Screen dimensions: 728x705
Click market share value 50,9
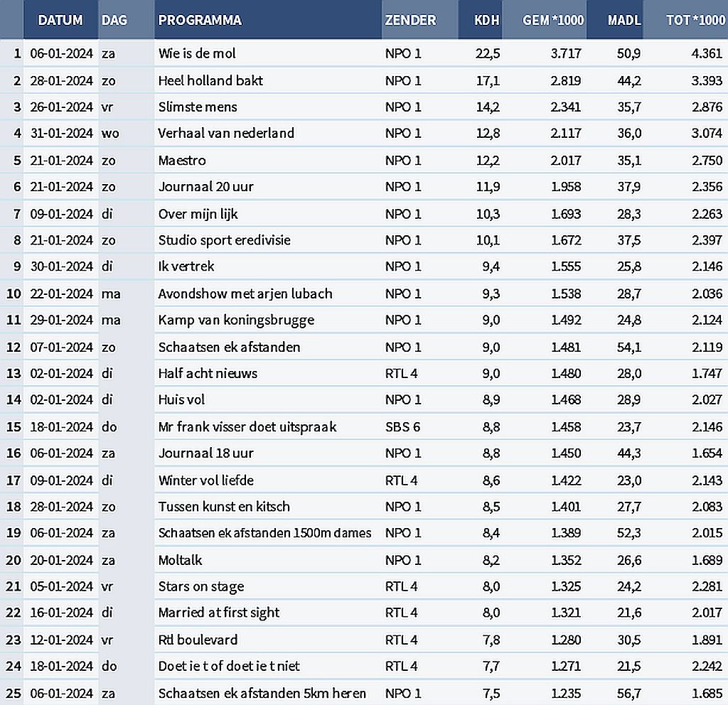(628, 53)
